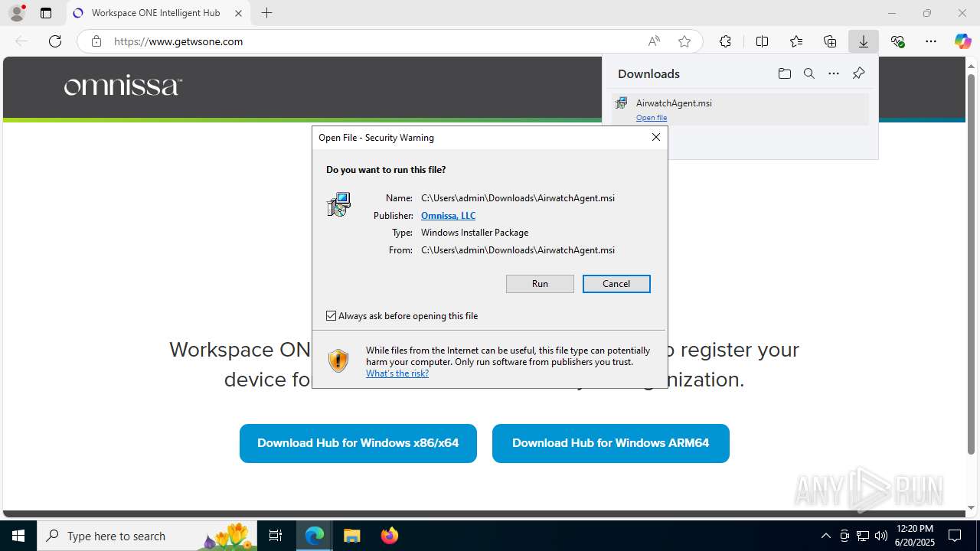Image resolution: width=980 pixels, height=551 pixels.
Task: Open File Explorer from taskbar
Action: click(351, 536)
